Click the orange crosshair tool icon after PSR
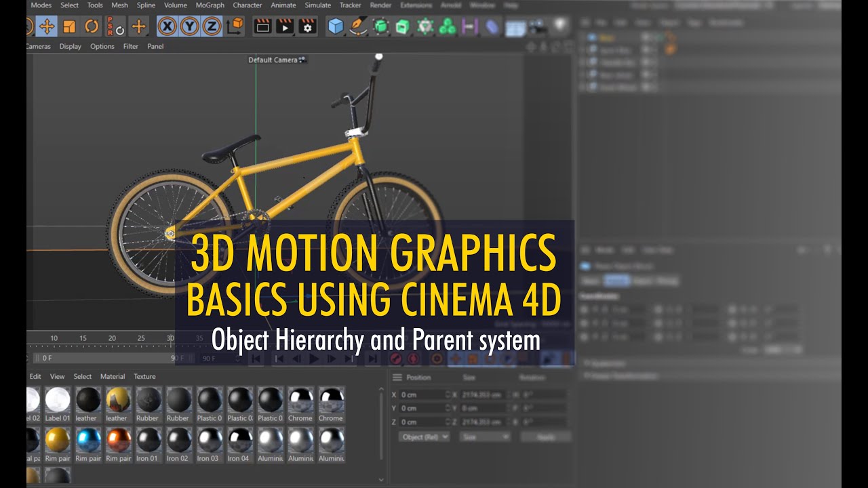Viewport: 868px width, 488px height. (138, 26)
